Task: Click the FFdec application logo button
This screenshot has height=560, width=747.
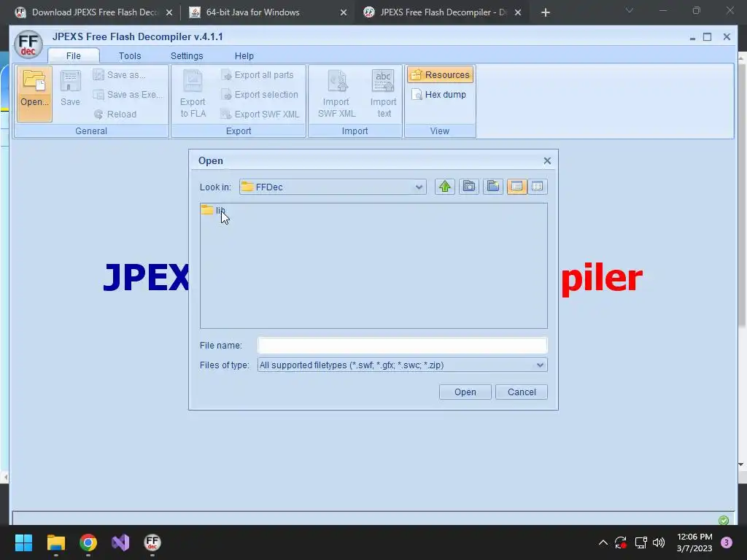Action: pyautogui.click(x=28, y=44)
